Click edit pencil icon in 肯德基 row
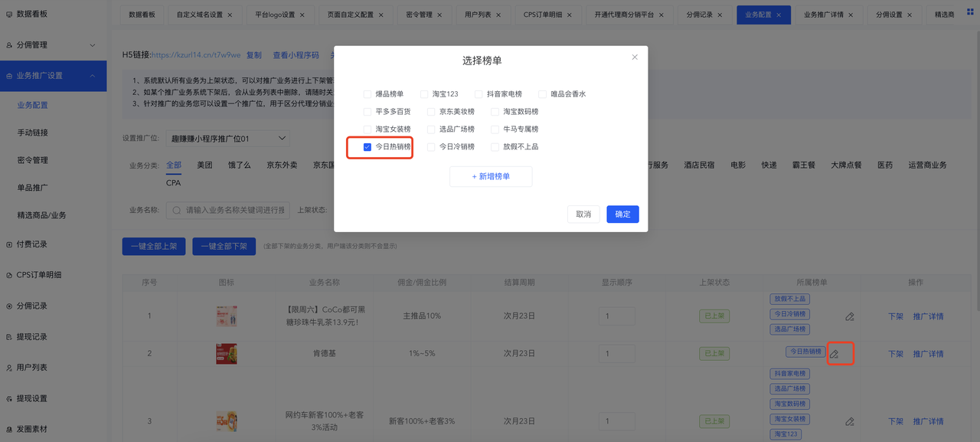The height and width of the screenshot is (442, 980). 835,354
